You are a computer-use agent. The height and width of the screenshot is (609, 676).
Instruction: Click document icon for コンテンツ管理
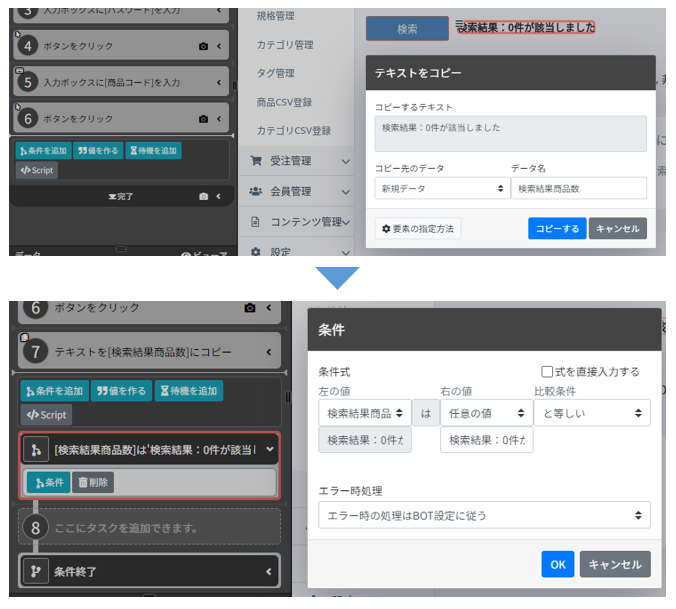255,222
